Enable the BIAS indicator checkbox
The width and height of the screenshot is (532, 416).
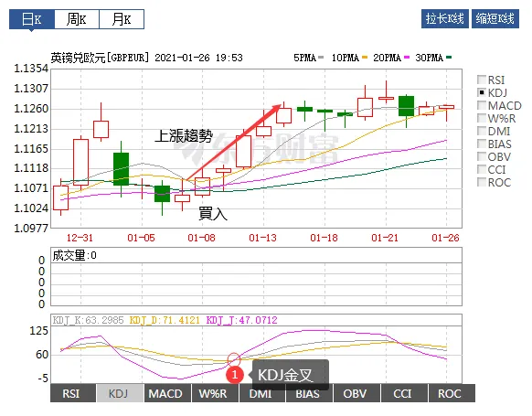pyautogui.click(x=481, y=144)
